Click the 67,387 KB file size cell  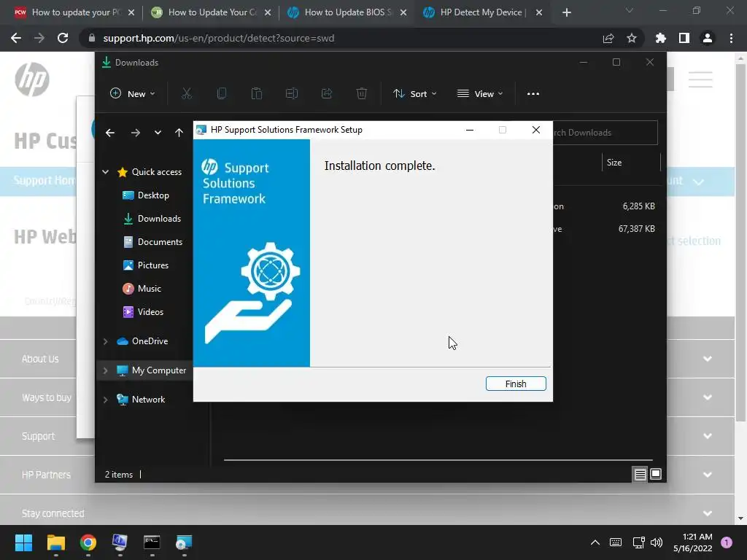[636, 229]
